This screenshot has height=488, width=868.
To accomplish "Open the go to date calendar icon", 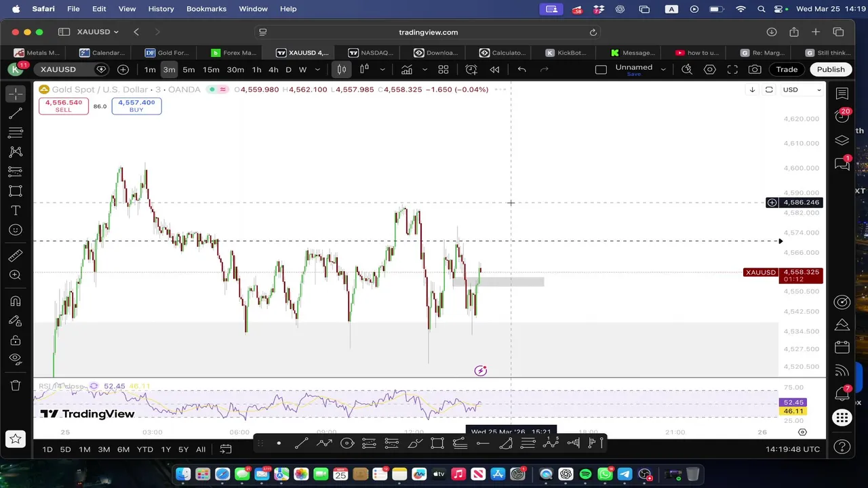I will (226, 449).
